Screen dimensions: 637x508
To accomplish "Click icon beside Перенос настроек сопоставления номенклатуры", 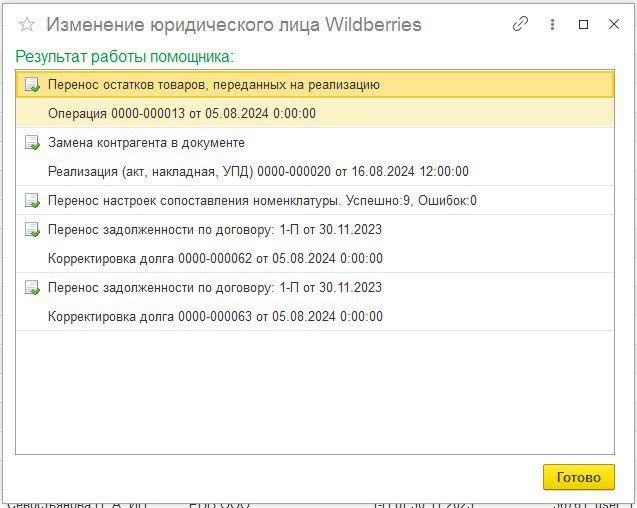I will click(x=32, y=201).
